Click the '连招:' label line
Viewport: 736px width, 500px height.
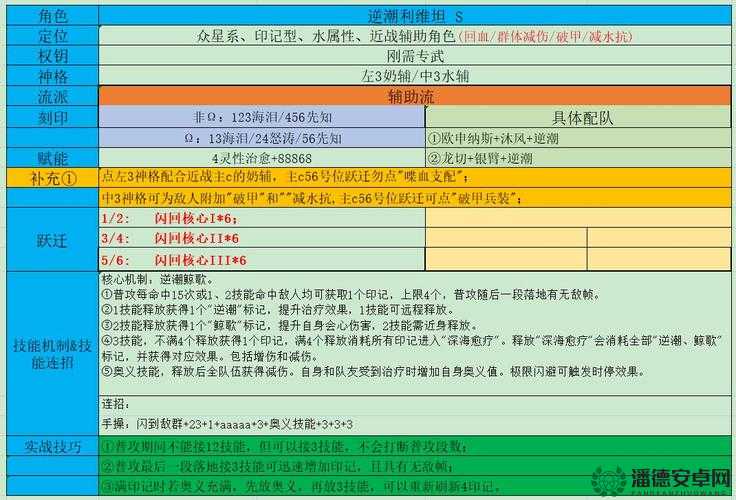[x=115, y=404]
